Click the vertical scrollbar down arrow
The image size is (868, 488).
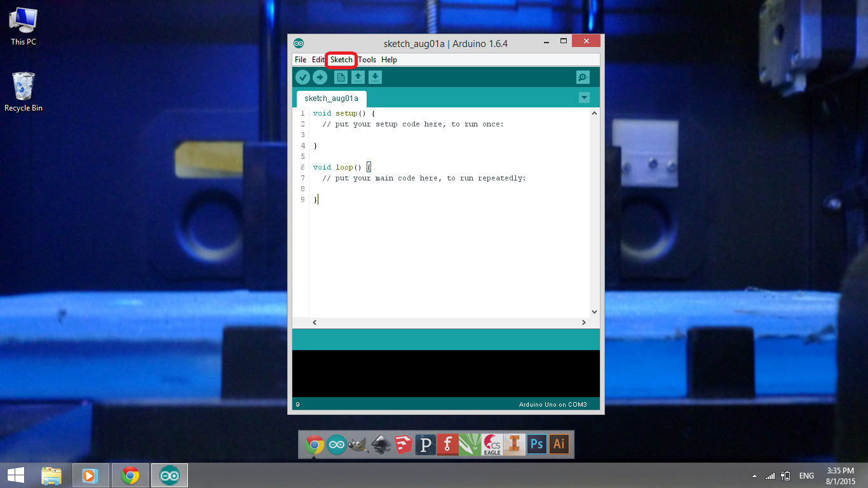coord(594,311)
